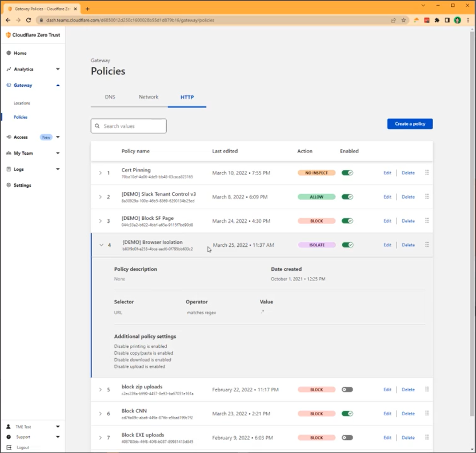Open the Home sidebar item
This screenshot has height=453, width=476.
(20, 53)
